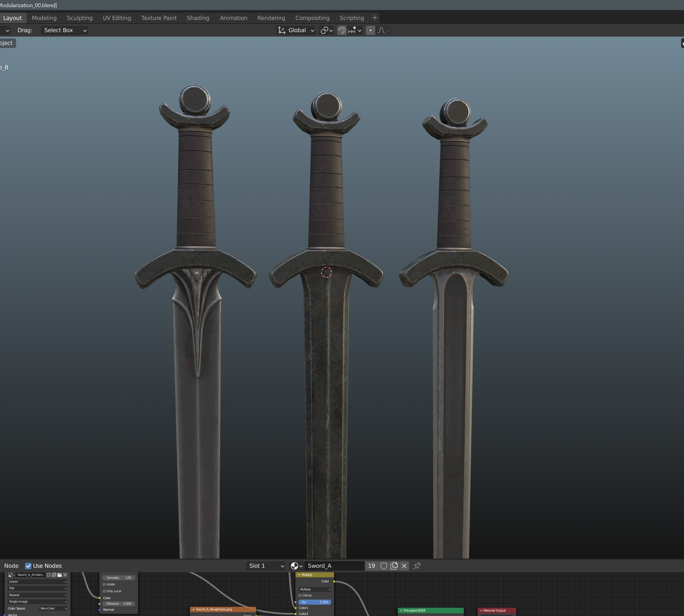Toggle the Use Nodes checkbox
Screen dimensions: 684x616
29,566
